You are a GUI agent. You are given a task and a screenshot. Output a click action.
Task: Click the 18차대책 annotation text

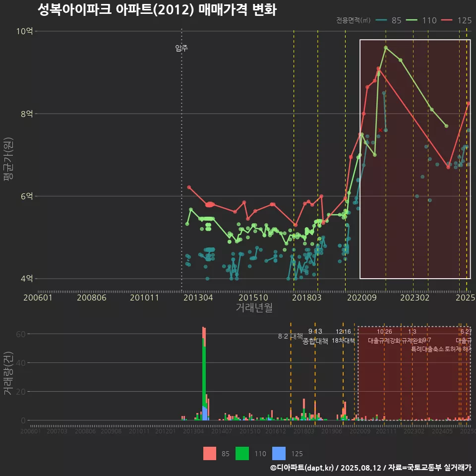343,340
